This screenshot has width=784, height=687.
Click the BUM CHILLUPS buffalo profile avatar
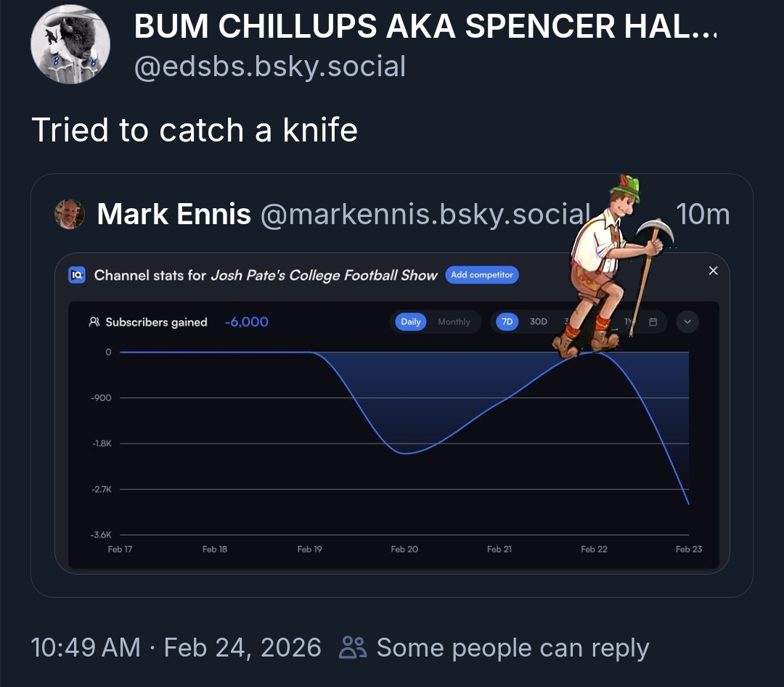[70, 44]
